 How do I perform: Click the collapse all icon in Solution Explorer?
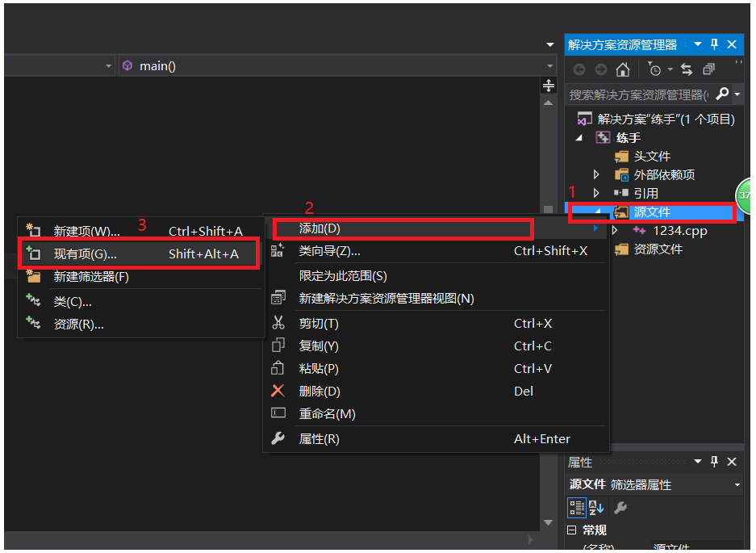tap(708, 70)
